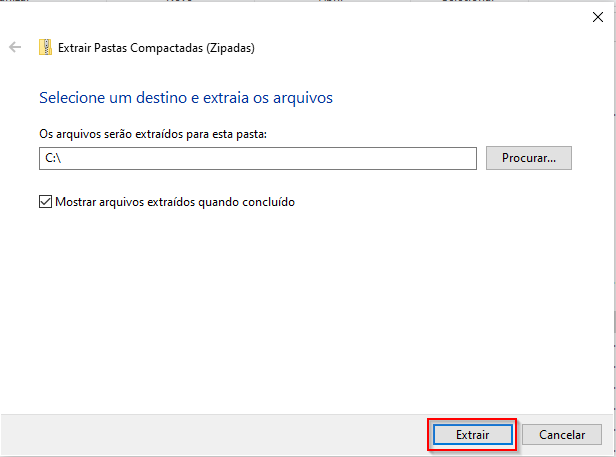Click the empty white area below the checkbox
Viewport: 616px width, 457px height.
306,310
